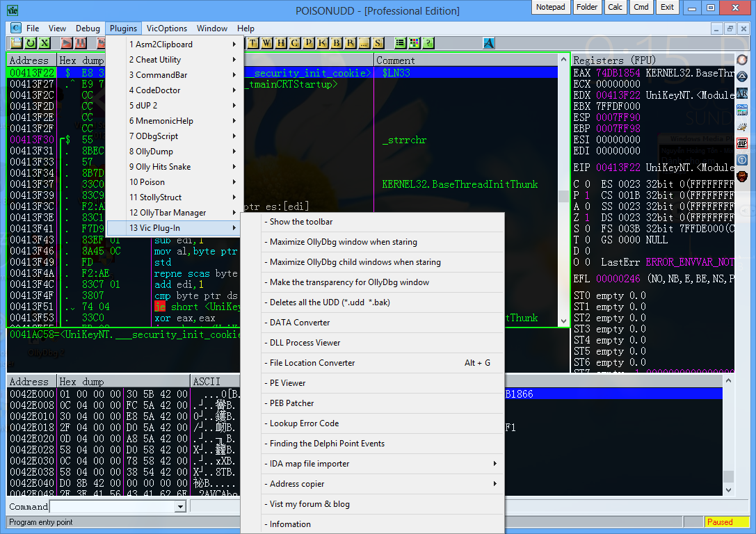Image resolution: width=756 pixels, height=534 pixels.
Task: Select 'Vist my forum & blog' menu entry
Action: click(382, 504)
